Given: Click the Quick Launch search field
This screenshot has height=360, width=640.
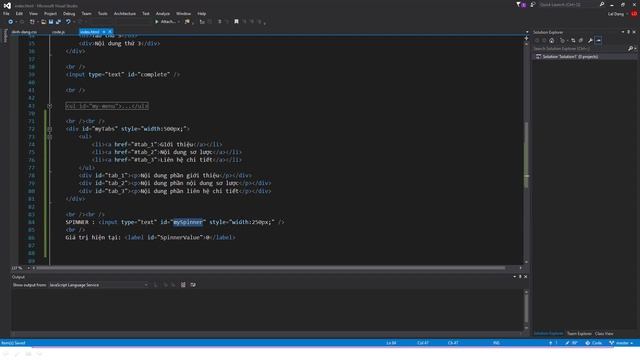Looking at the screenshot, I should click(x=567, y=4).
